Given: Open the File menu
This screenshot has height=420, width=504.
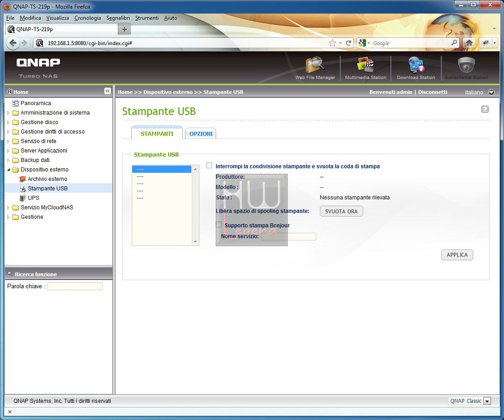Looking at the screenshot, I should [10, 18].
